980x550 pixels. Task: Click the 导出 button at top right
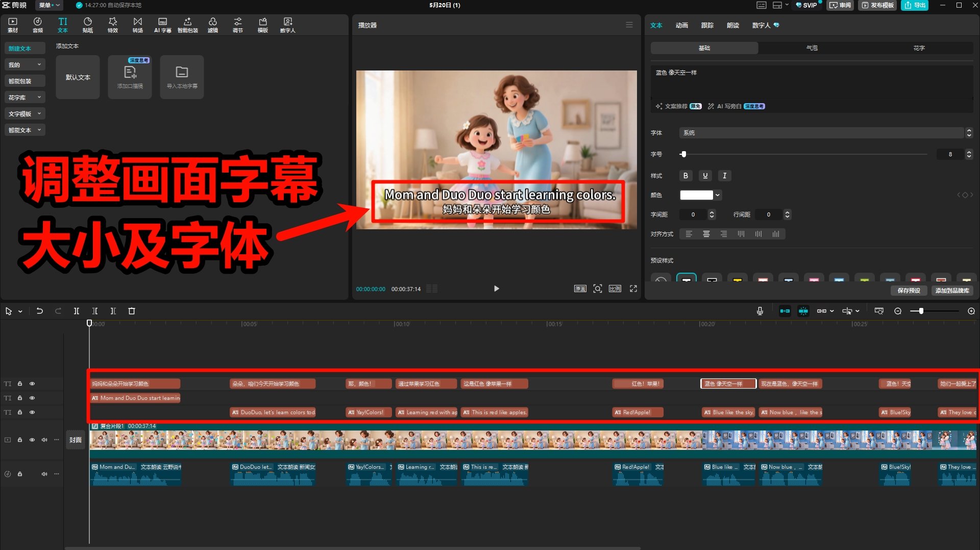[915, 6]
